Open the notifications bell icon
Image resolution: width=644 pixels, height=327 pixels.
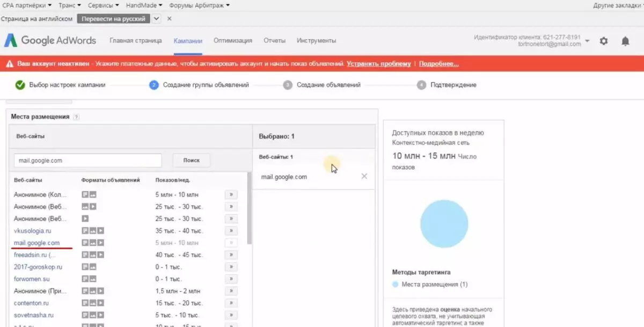pyautogui.click(x=625, y=41)
